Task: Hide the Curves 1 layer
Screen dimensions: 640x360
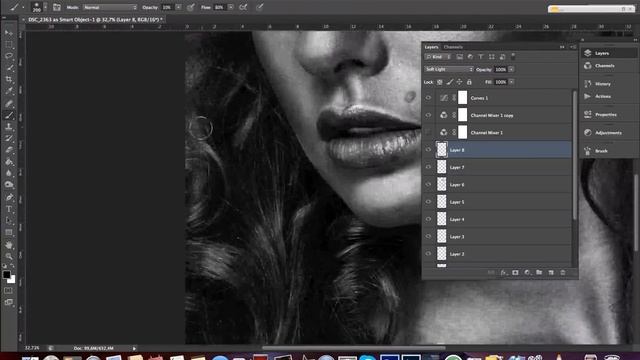Action: [428, 98]
